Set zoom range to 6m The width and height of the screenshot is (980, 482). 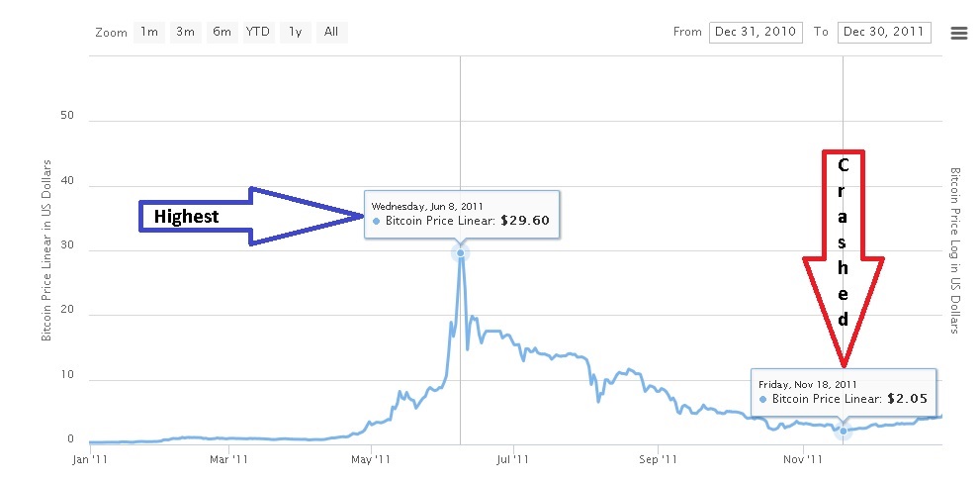(222, 32)
